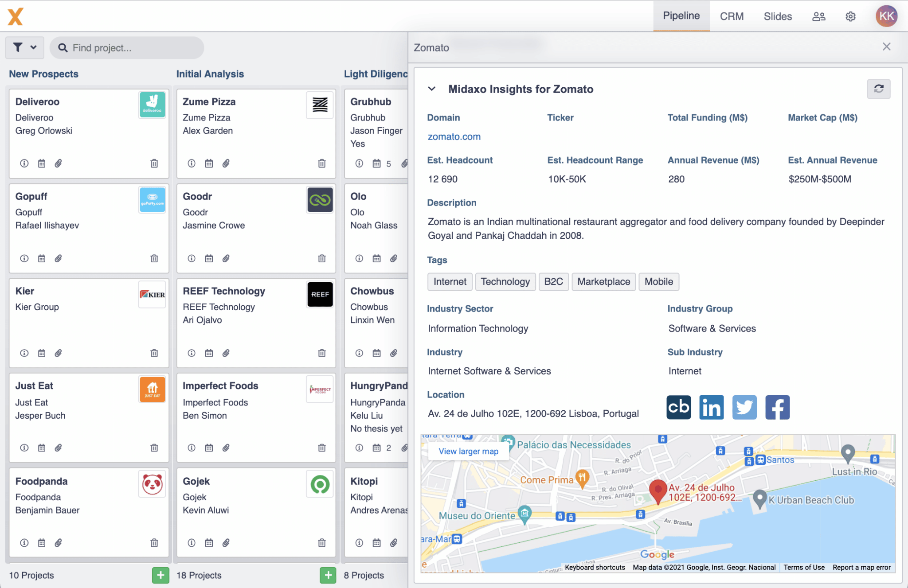
Task: Switch to the Pipeline tab
Action: pos(681,16)
